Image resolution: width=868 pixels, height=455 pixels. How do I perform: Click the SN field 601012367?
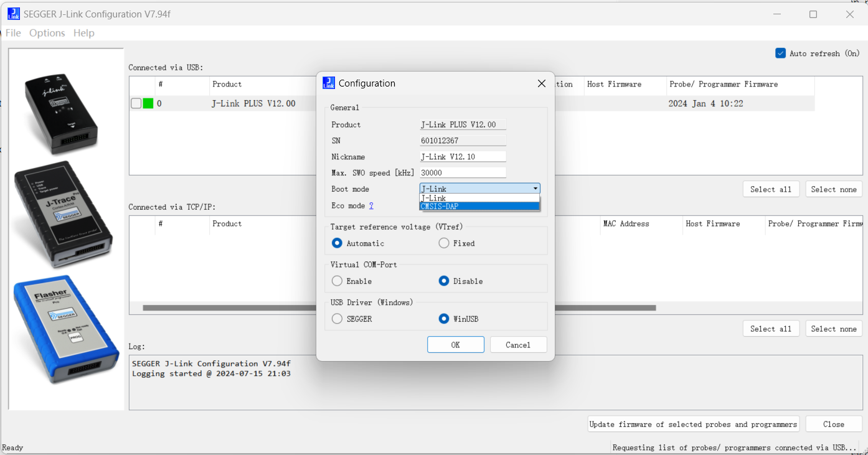[x=463, y=141]
